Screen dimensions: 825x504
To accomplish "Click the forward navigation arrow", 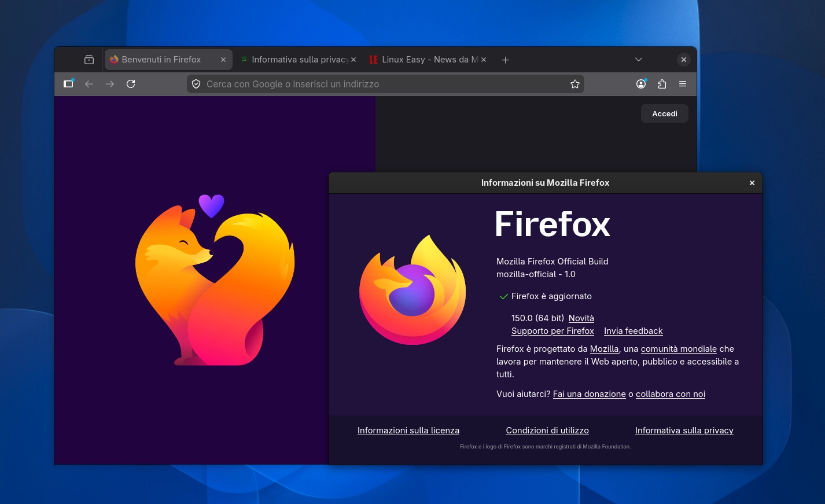I will (110, 84).
